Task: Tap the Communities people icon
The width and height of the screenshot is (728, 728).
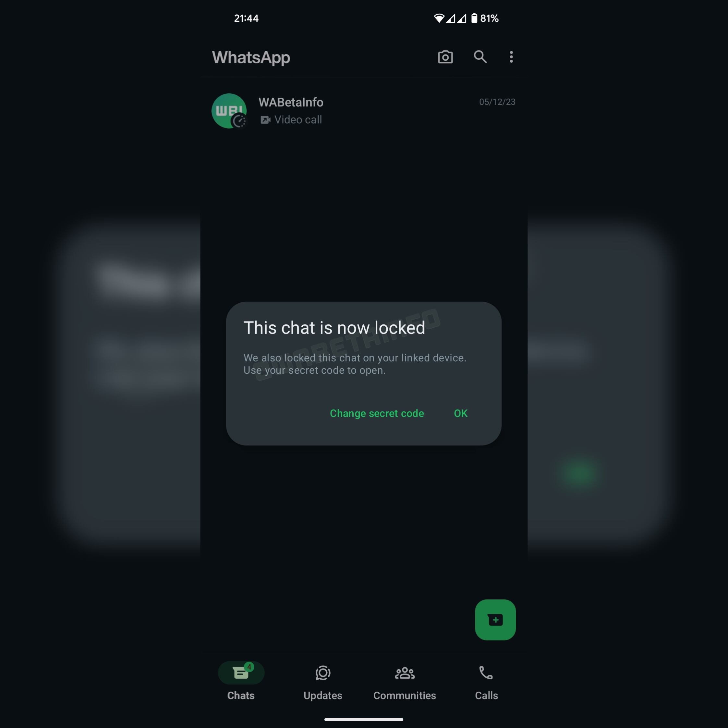Action: coord(405,673)
